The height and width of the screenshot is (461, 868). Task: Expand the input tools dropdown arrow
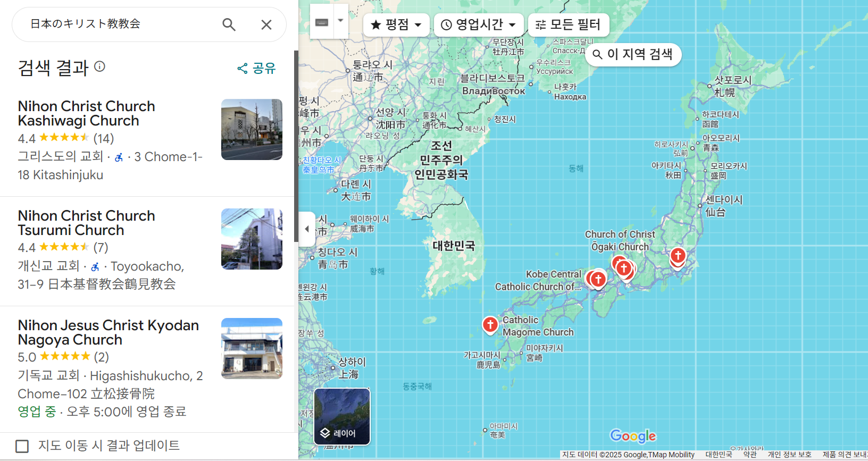[x=341, y=21]
